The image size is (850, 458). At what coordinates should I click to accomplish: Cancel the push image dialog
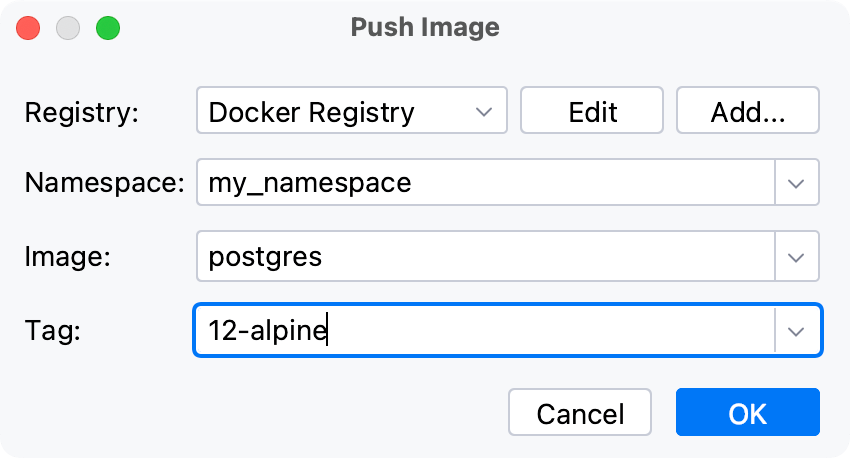580,413
